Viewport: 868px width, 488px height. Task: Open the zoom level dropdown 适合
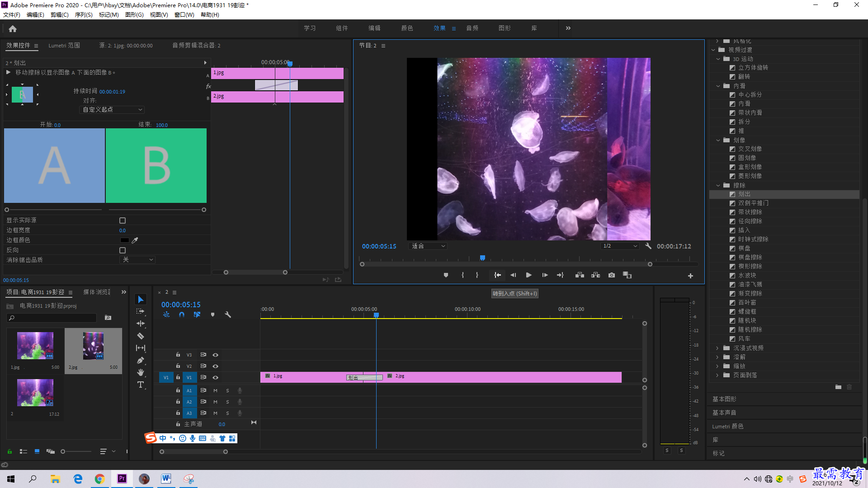click(428, 246)
